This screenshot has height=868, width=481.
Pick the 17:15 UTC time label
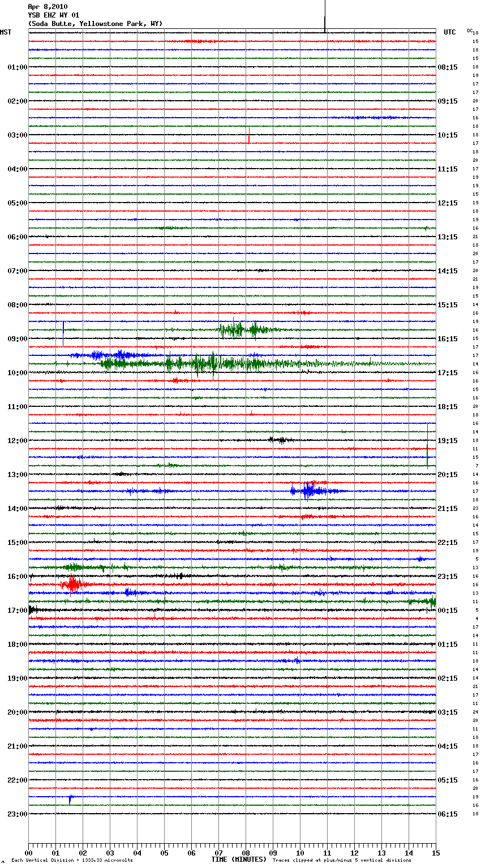click(448, 373)
